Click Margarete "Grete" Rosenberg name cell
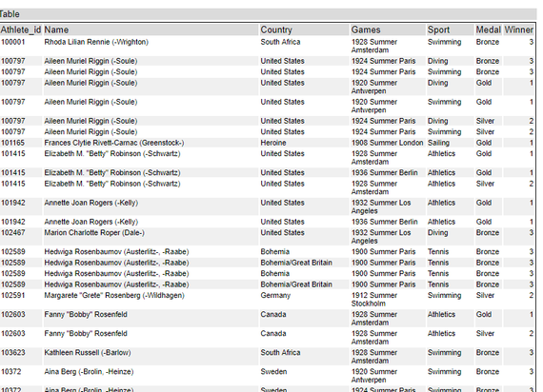 pos(151,300)
